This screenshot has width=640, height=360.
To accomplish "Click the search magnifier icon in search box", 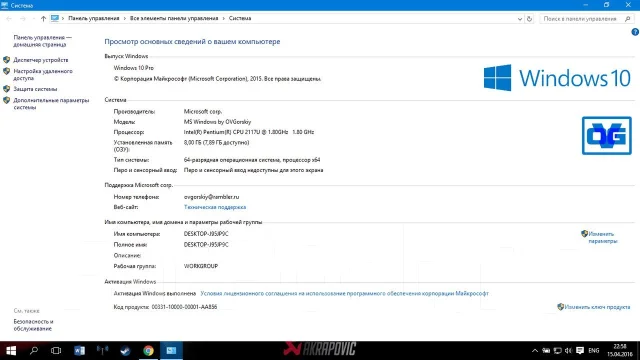I will click(x=628, y=19).
